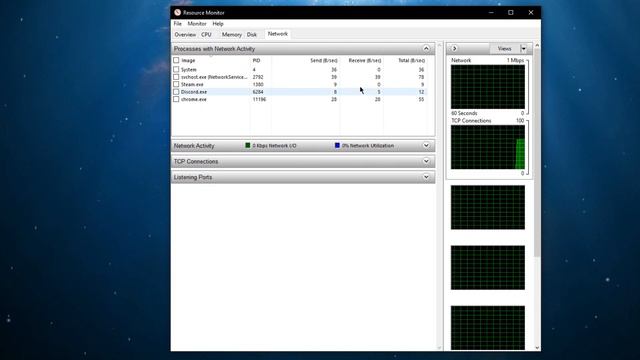Switch to the Overview tab

185,35
